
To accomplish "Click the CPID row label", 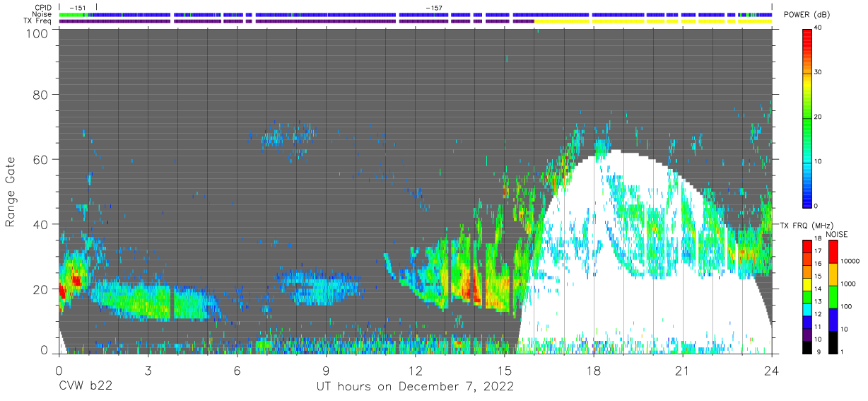I will 43,8.
